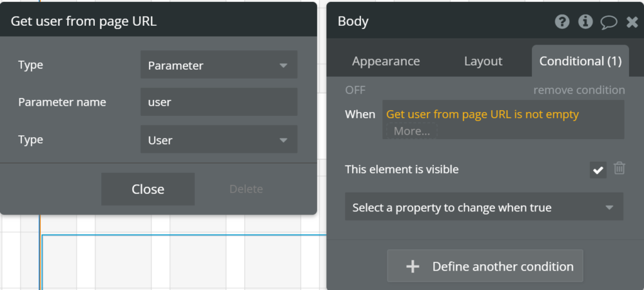Switch to the Layout tab
This screenshot has width=644, height=290.
[x=483, y=61]
